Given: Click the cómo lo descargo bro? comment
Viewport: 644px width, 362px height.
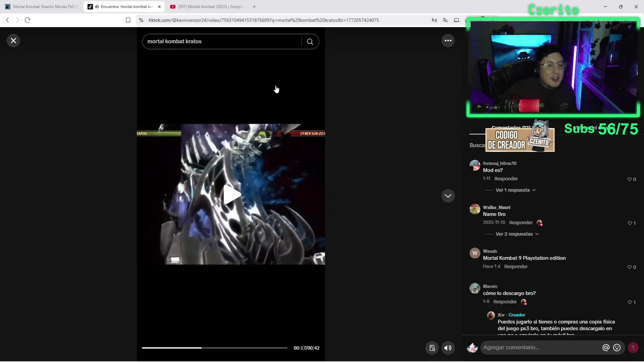Looking at the screenshot, I should click(x=509, y=293).
